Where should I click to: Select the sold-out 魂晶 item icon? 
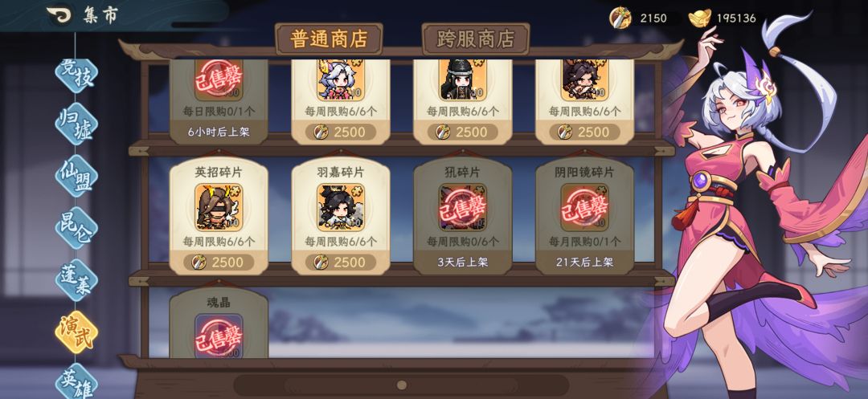[x=219, y=336]
